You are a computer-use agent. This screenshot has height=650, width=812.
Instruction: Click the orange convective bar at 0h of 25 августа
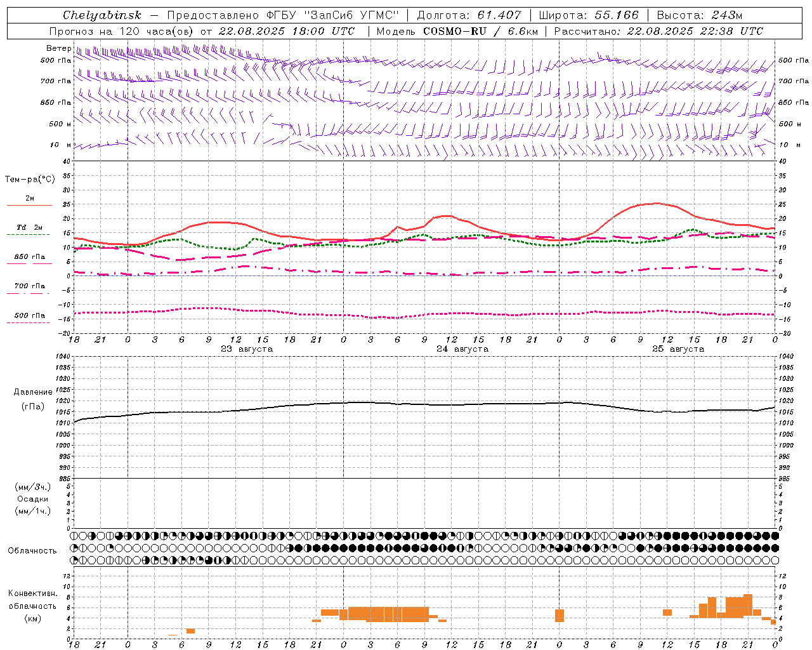pyautogui.click(x=560, y=616)
